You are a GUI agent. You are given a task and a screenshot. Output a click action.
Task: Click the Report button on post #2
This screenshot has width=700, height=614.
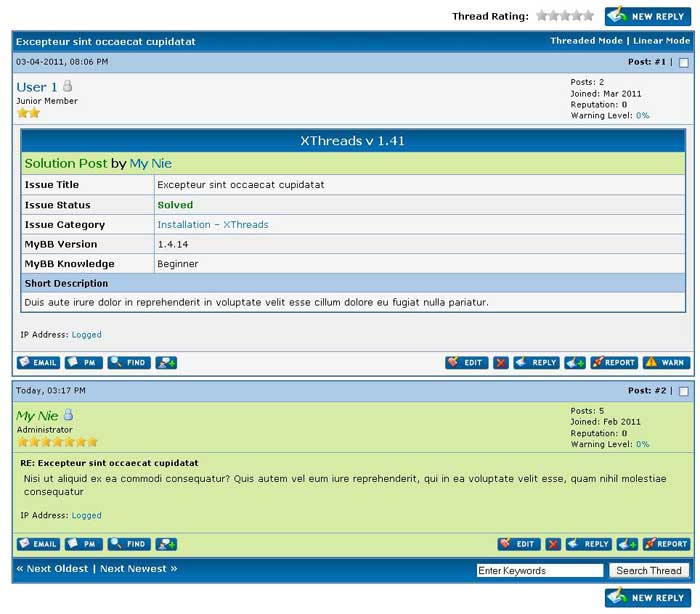pyautogui.click(x=666, y=544)
